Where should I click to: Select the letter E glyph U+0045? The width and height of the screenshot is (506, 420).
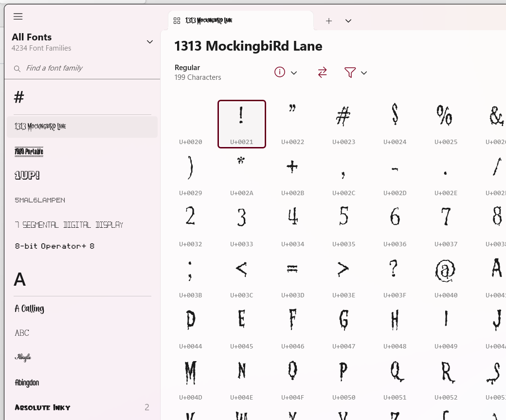(242, 328)
